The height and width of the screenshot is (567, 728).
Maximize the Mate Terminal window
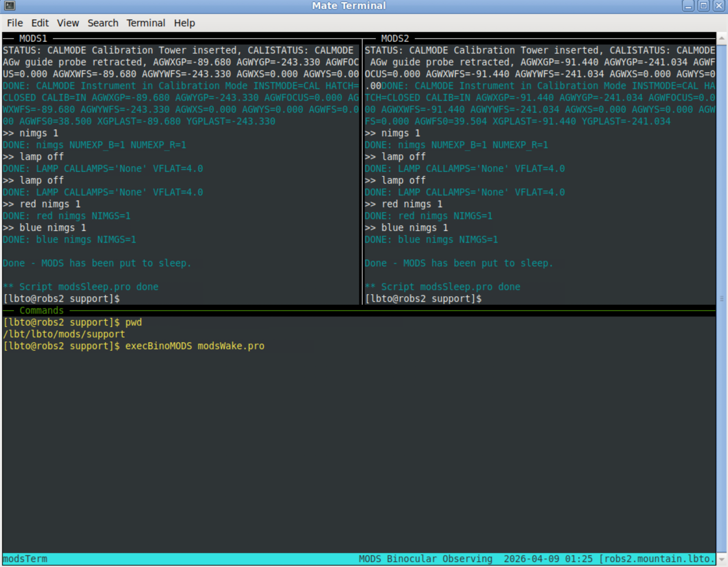(x=703, y=6)
